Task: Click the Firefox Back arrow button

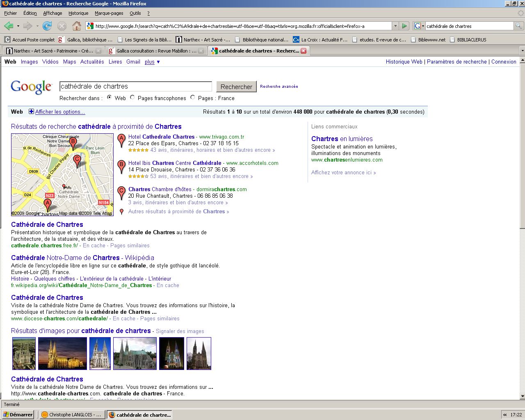Action: pyautogui.click(x=8, y=26)
